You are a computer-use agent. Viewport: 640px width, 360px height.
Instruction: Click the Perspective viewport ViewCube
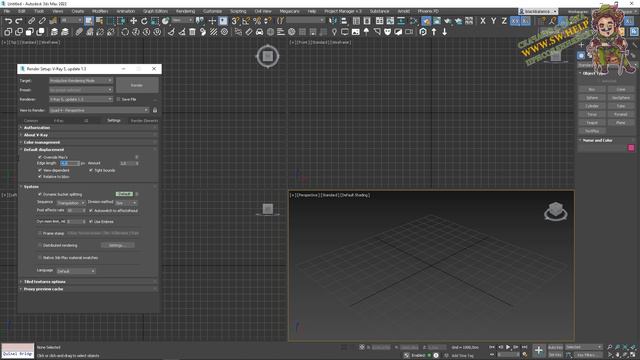pos(556,211)
